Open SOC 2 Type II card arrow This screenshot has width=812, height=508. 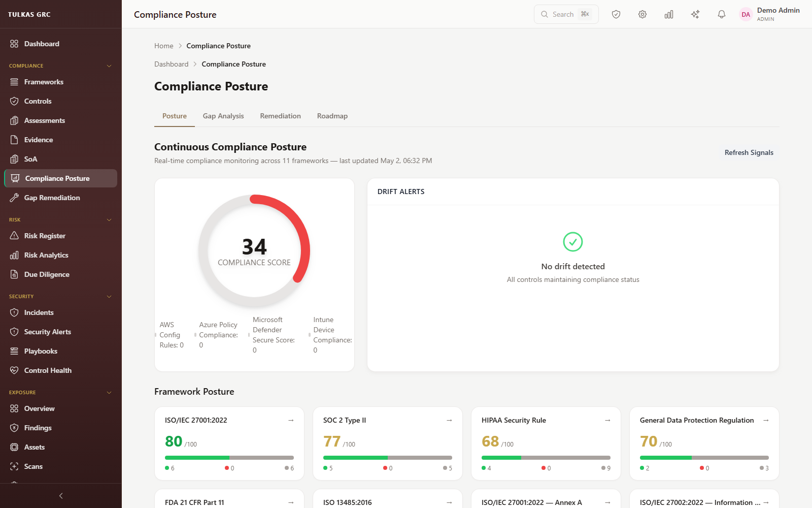(449, 420)
